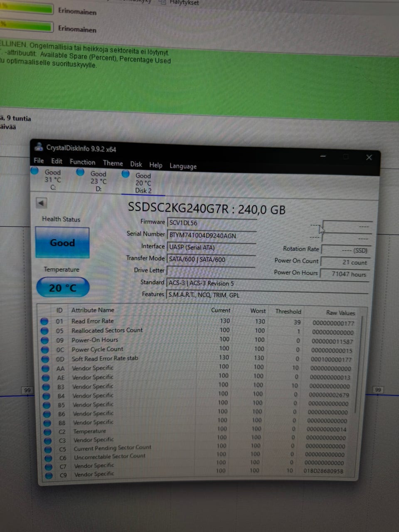The height and width of the screenshot is (532, 399).
Task: Click status icon for attribute C9 row
Action: point(49,475)
